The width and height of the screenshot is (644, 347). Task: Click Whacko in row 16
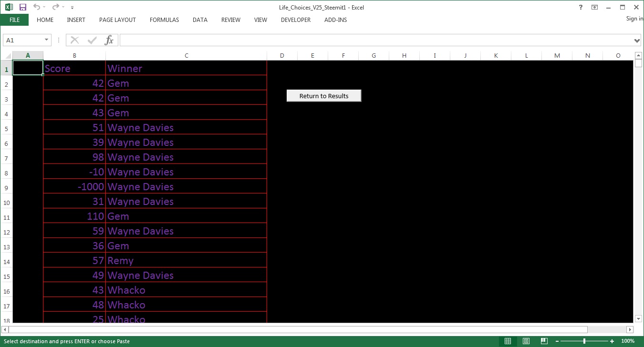pyautogui.click(x=186, y=290)
